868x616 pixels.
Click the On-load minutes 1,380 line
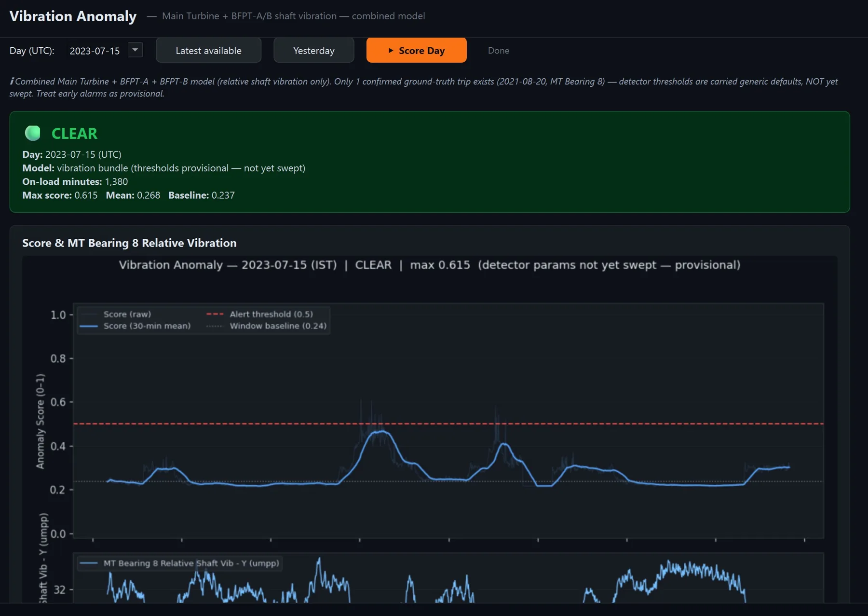75,182
